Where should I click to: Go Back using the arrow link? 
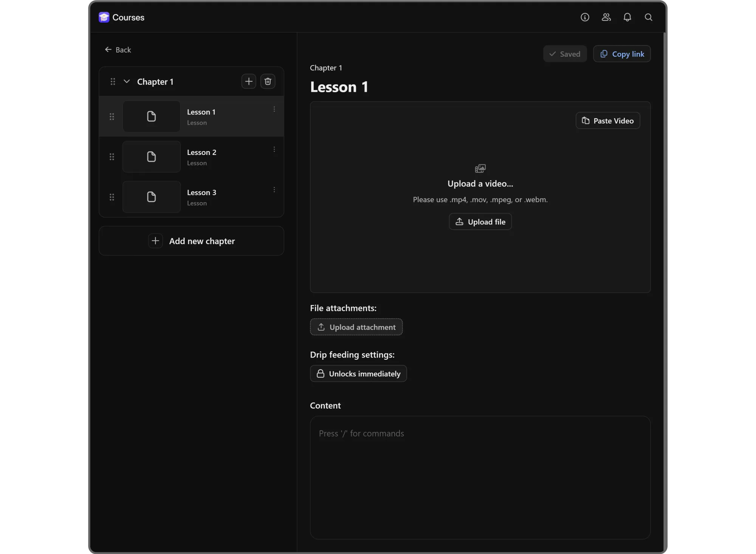coord(118,50)
